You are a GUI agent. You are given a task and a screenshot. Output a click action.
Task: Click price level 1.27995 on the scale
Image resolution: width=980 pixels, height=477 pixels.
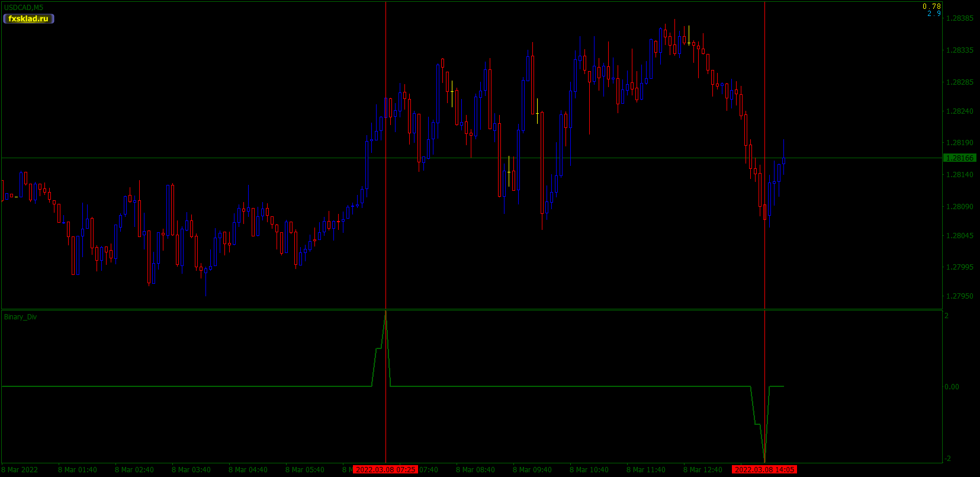tap(960, 267)
